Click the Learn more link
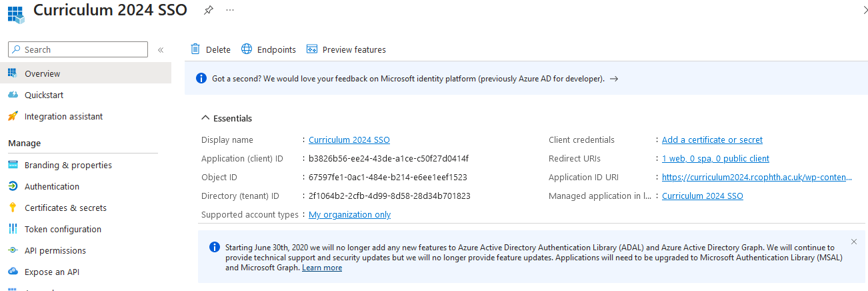 coord(322,268)
